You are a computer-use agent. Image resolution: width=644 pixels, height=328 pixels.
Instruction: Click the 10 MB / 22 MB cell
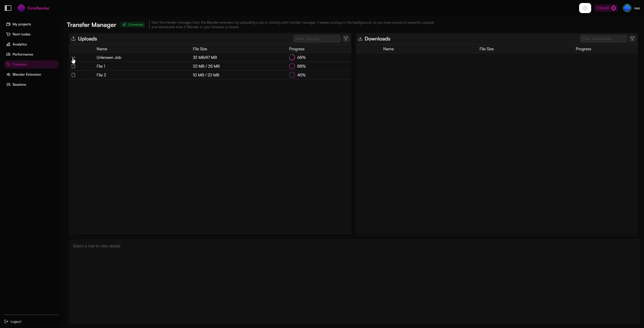point(206,75)
